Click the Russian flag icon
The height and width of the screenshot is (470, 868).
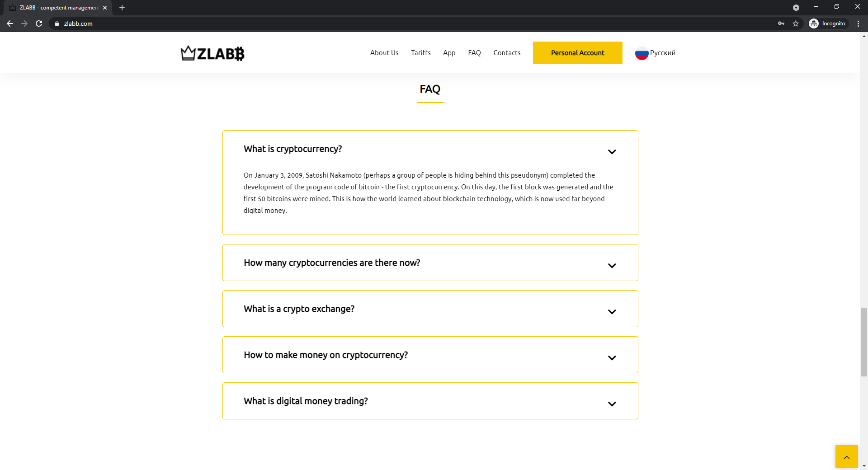[642, 53]
